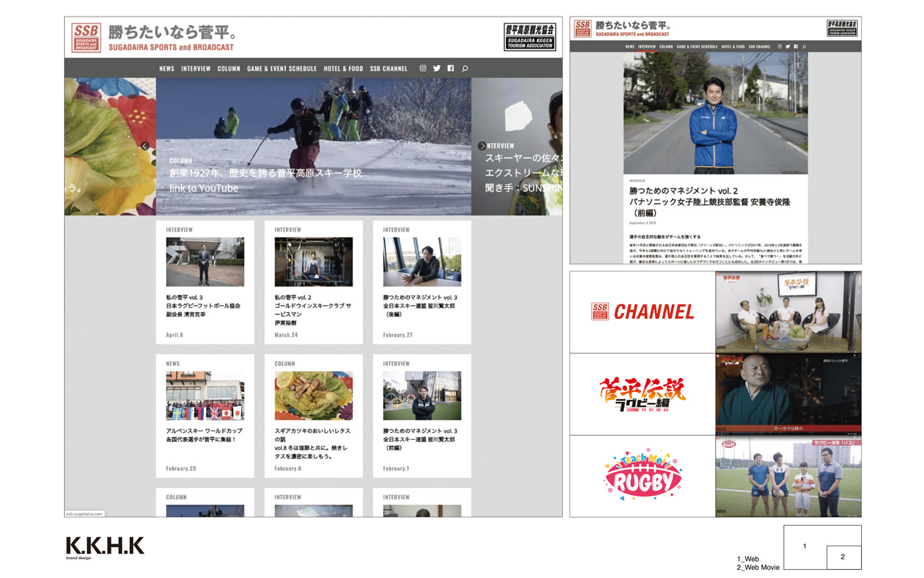Click NEWS category label on flags card
This screenshot has height=578, width=924.
172,363
